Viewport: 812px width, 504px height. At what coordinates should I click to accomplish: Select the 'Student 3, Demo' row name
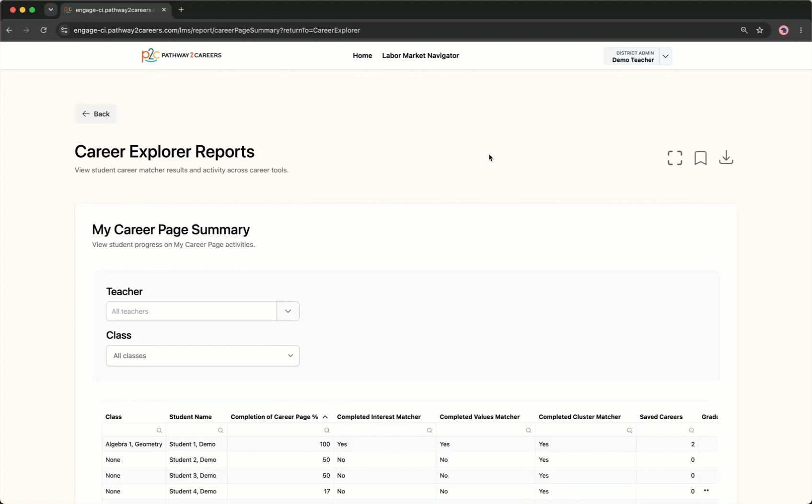[x=193, y=476]
